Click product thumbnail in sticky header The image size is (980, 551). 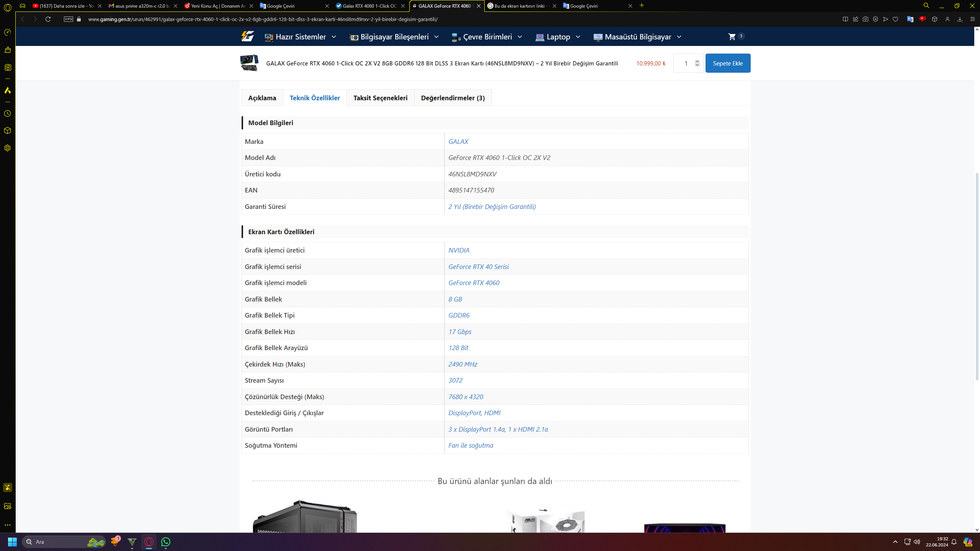249,63
